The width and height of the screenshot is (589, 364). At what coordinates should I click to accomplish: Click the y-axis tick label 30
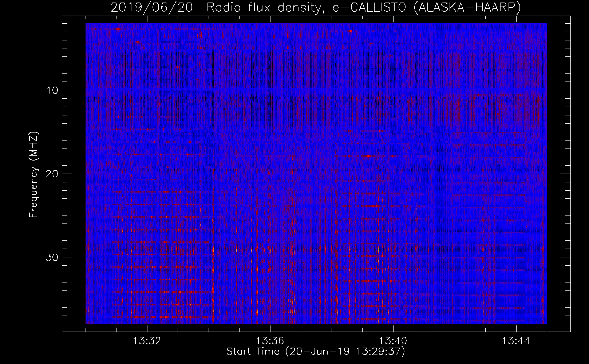pos(52,257)
